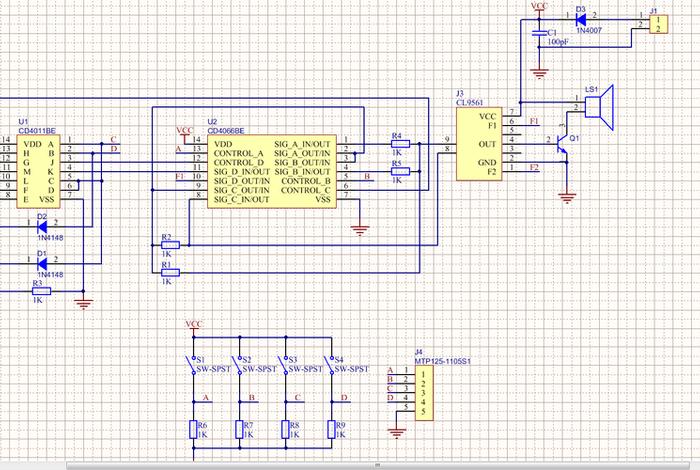Click net label F2 at J3 pin 1

click(x=534, y=167)
